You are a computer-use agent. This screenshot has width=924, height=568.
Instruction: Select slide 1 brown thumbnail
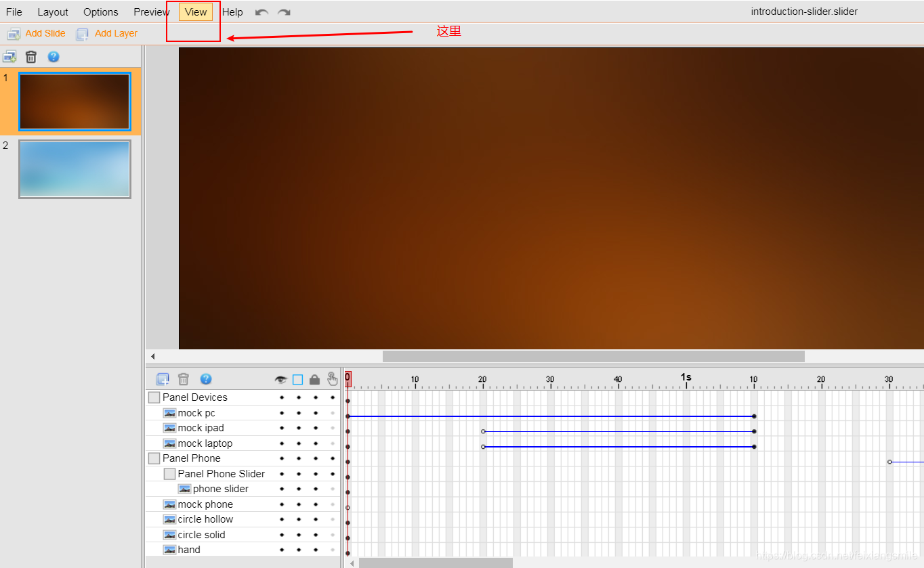click(x=75, y=102)
